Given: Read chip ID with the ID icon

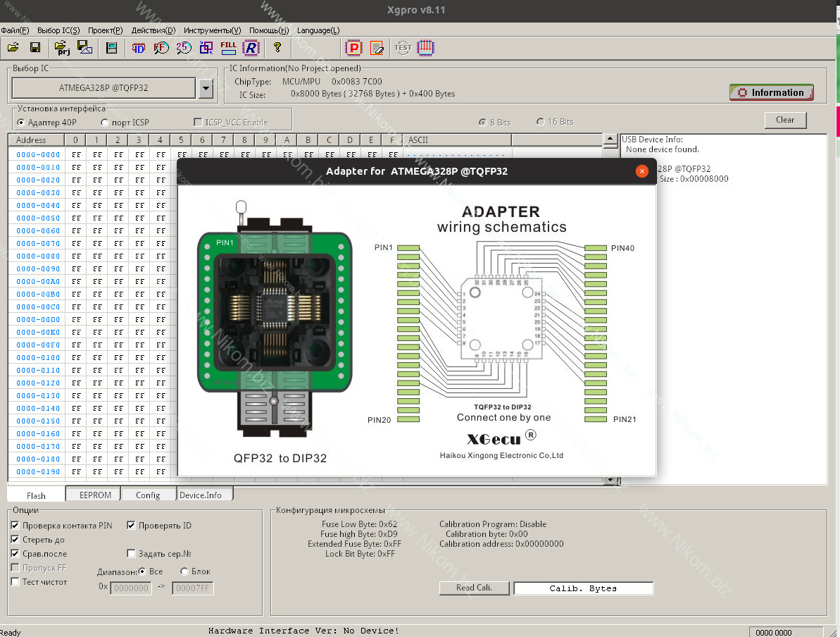Looking at the screenshot, I should (x=138, y=48).
